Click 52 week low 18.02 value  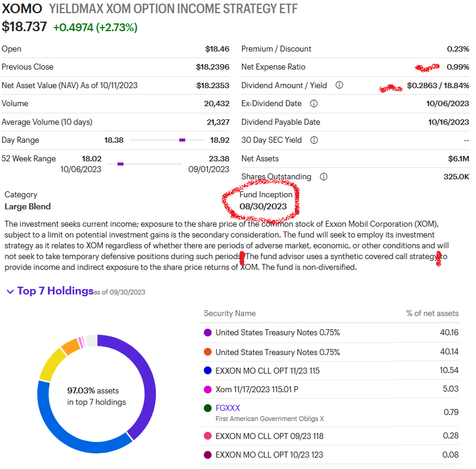tap(92, 158)
